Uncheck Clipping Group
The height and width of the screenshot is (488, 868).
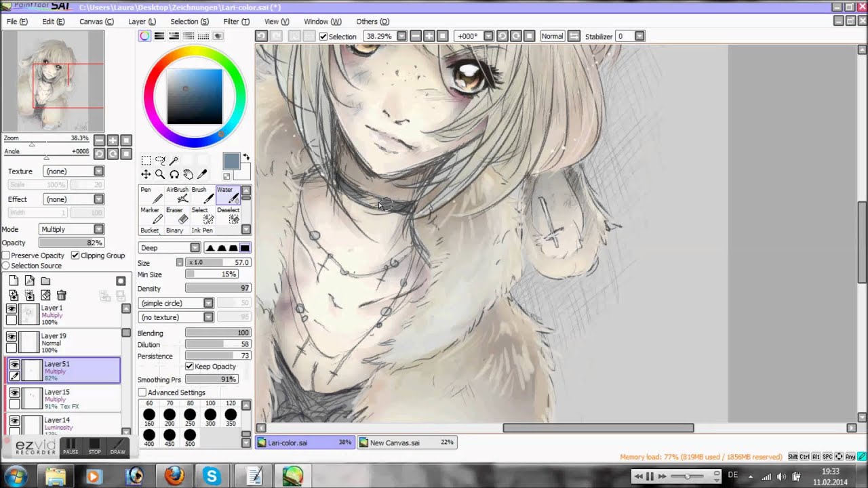pos(75,256)
